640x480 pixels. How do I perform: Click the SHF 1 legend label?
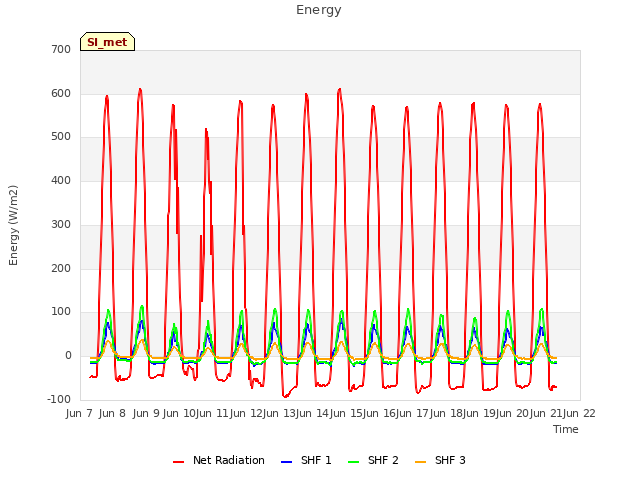coord(316,460)
